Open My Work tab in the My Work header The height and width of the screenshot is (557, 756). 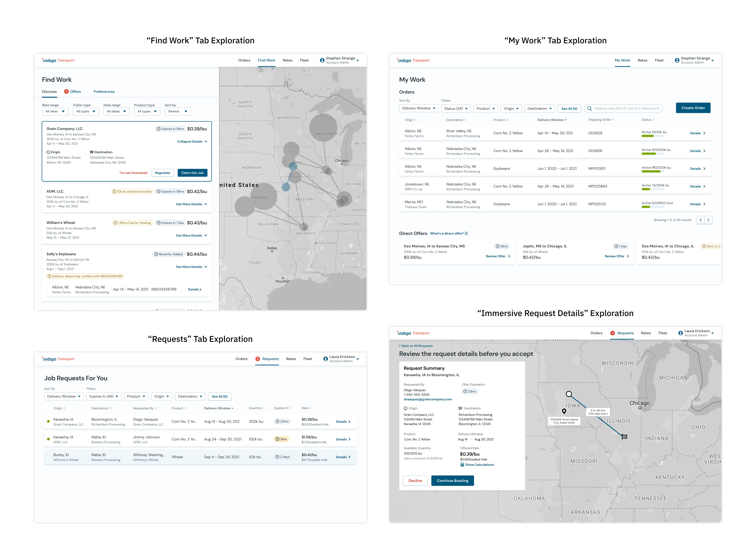click(x=622, y=60)
